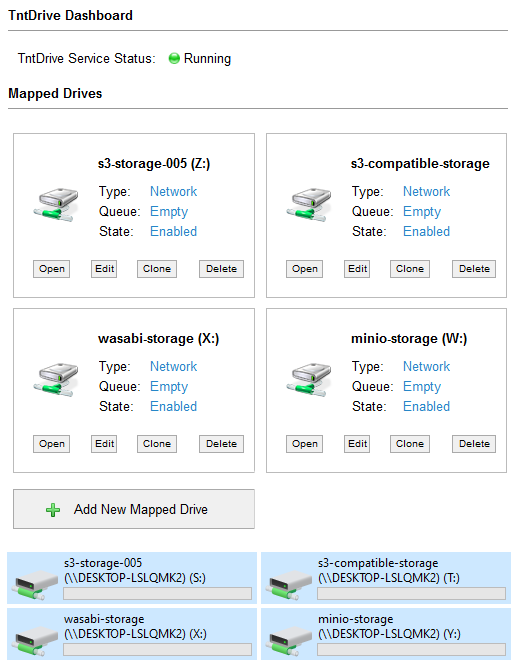Click the TntDrive Dashboard heading
This screenshot has width=519, height=668.
pyautogui.click(x=70, y=15)
